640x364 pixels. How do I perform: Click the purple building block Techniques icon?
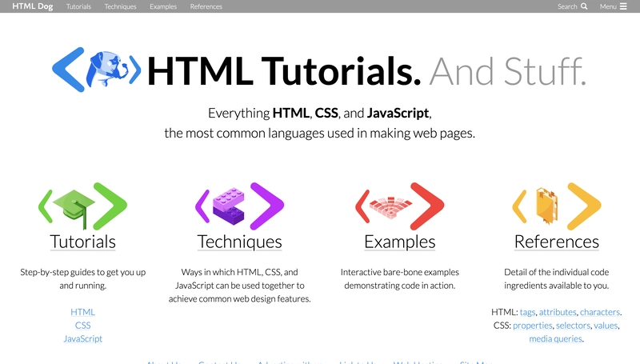[x=239, y=206]
